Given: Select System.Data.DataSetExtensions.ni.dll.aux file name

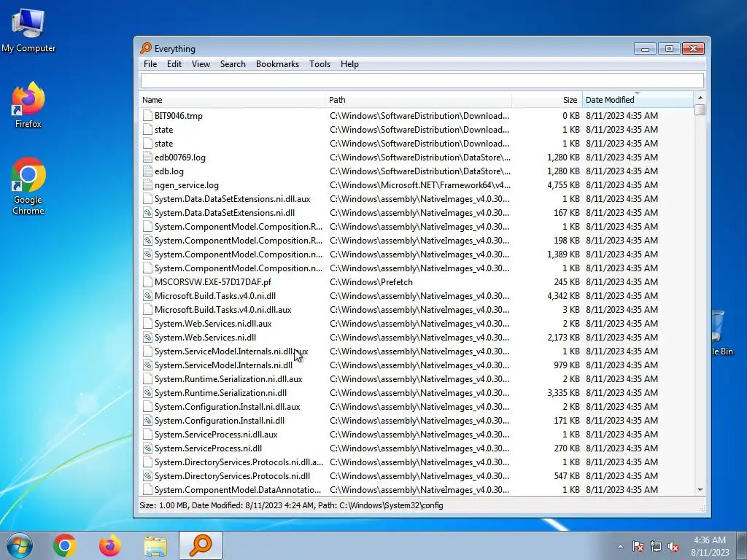Looking at the screenshot, I should [233, 198].
